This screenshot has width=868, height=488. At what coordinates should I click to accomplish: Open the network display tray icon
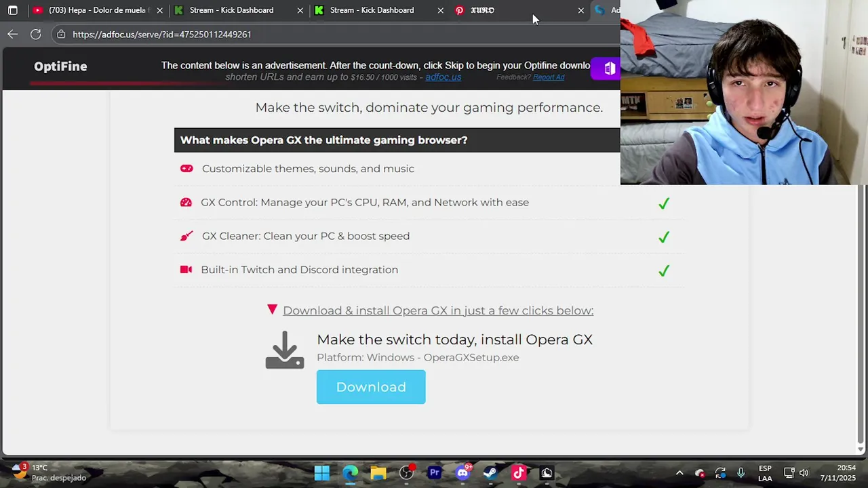click(x=789, y=473)
